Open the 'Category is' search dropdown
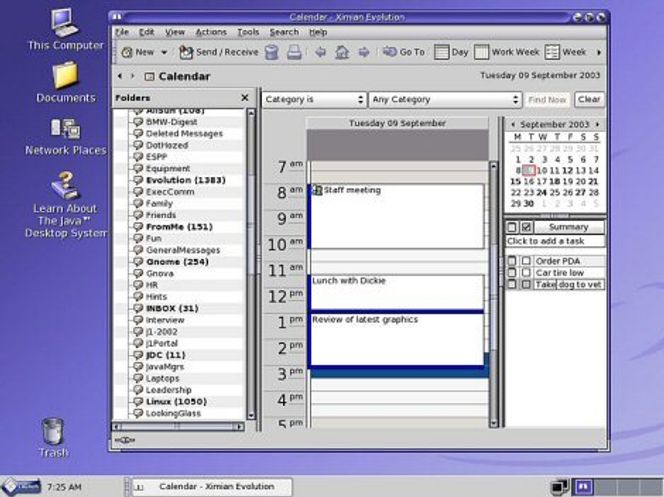The image size is (664, 497). [314, 99]
